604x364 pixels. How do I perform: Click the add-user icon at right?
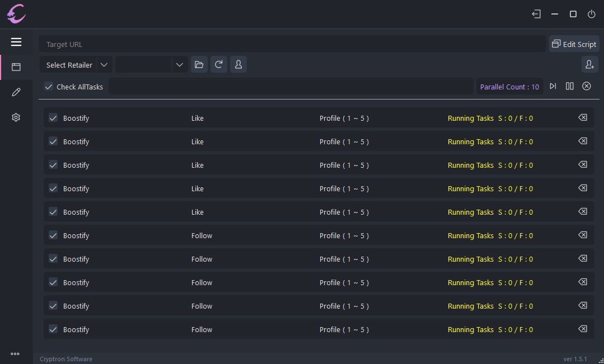[x=590, y=64]
